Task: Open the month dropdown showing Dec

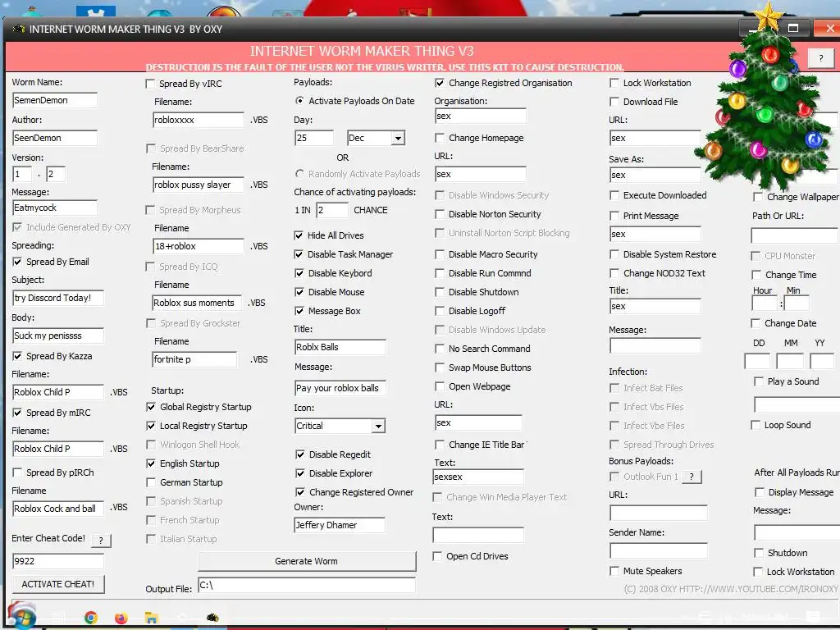Action: coord(398,138)
